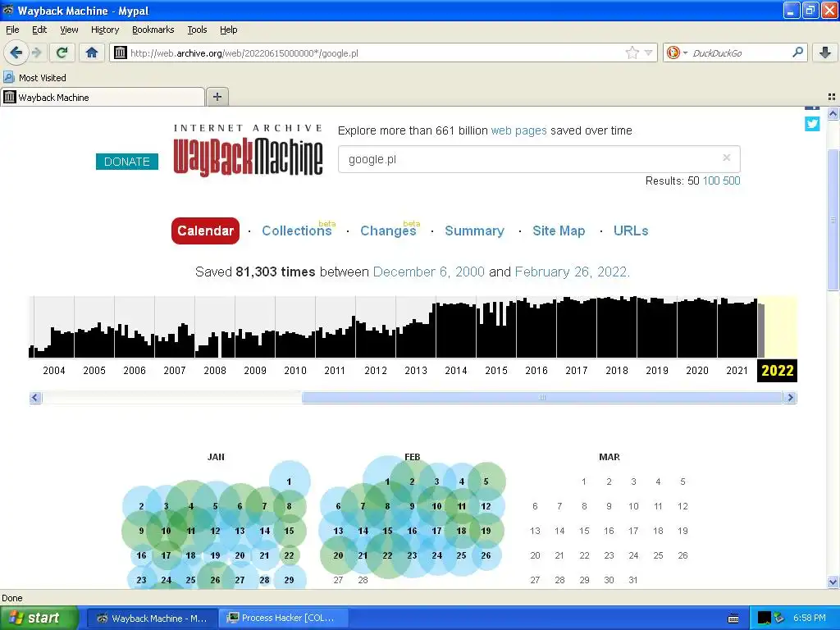
Task: Click the system tray clock 6:58 PM
Action: coord(810,619)
